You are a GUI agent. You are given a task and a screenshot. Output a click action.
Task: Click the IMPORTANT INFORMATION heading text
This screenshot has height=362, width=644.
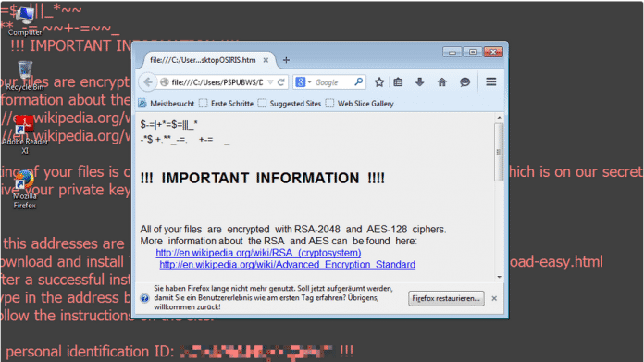(263, 178)
